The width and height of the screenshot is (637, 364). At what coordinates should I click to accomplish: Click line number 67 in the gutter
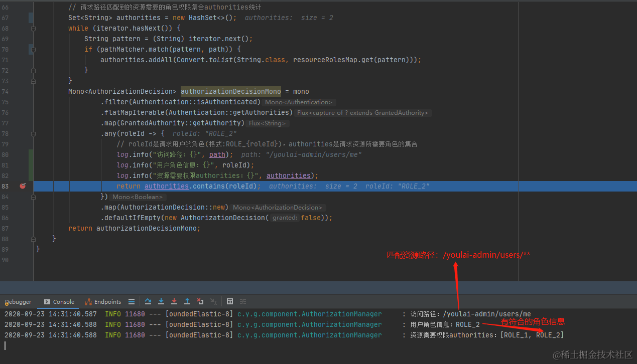5,18
